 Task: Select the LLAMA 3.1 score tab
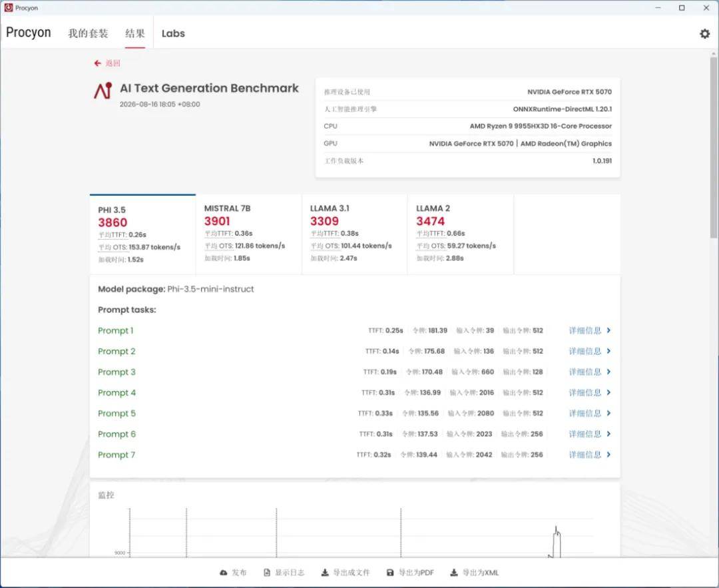tap(354, 234)
